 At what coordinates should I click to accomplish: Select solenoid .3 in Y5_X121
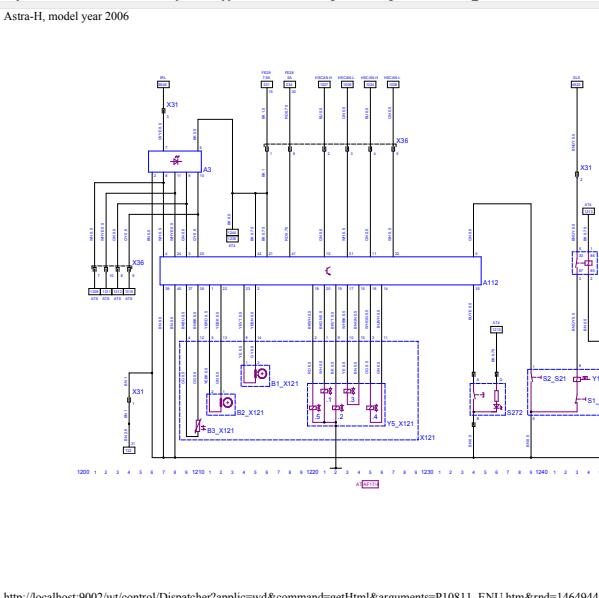click(349, 391)
